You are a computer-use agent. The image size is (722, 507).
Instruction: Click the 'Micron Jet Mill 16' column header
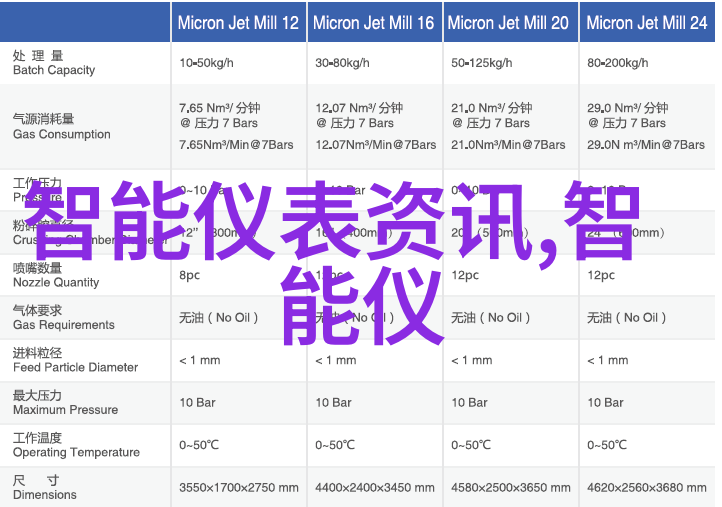click(373, 23)
